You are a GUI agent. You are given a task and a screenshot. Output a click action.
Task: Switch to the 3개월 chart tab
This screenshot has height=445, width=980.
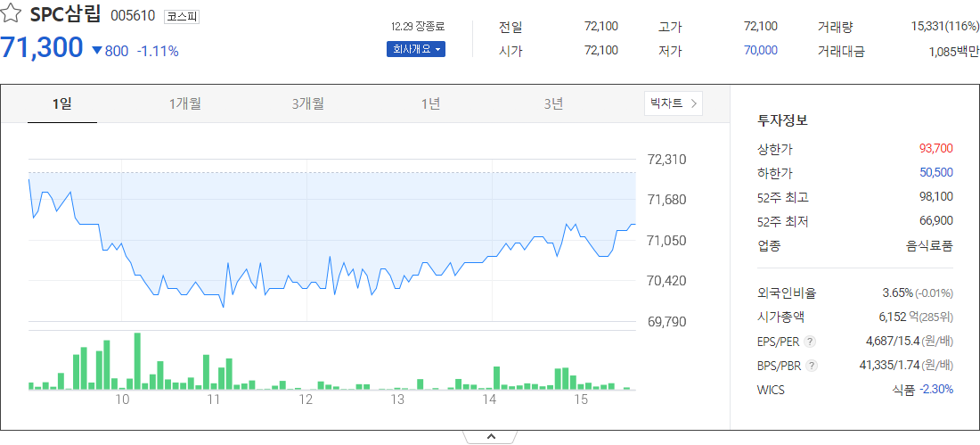[307, 104]
